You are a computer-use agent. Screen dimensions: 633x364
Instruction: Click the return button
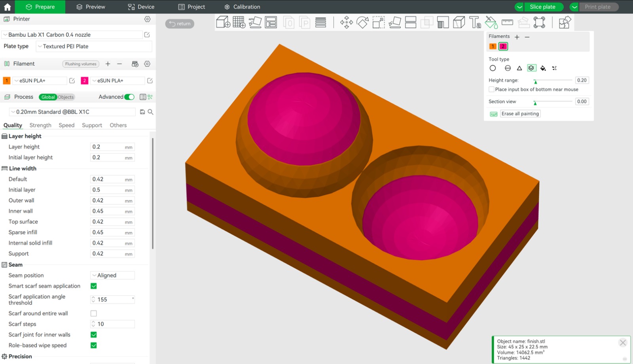pos(180,24)
